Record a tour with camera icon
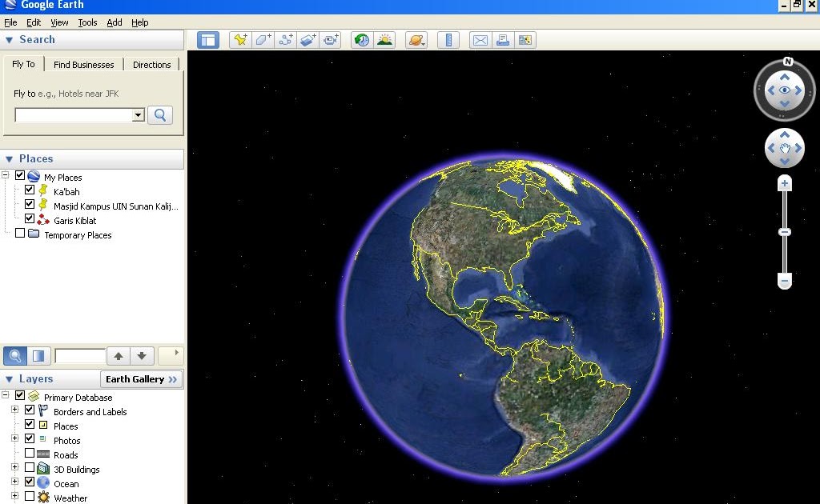The width and height of the screenshot is (820, 504). pyautogui.click(x=331, y=40)
